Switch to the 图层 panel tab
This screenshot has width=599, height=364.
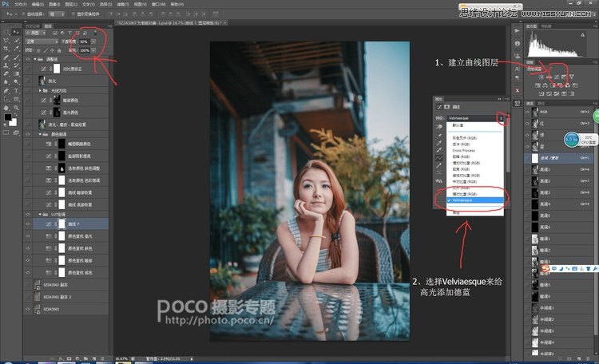(x=48, y=26)
